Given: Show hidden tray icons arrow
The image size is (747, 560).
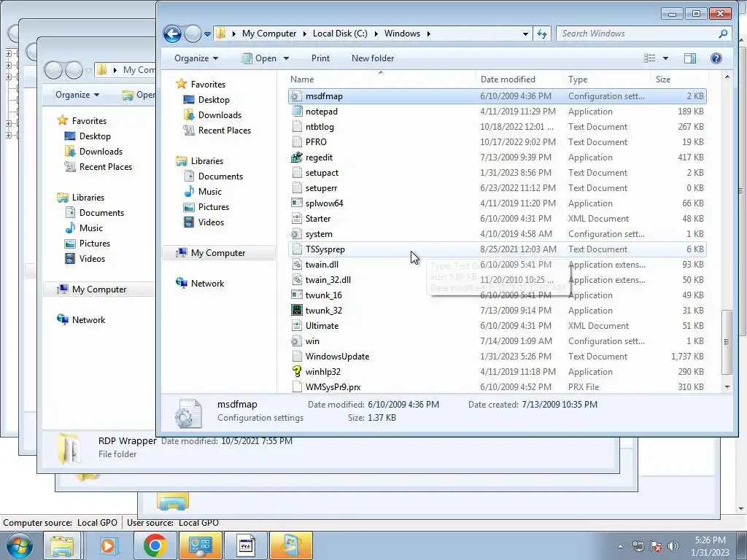Looking at the screenshot, I should 620,546.
